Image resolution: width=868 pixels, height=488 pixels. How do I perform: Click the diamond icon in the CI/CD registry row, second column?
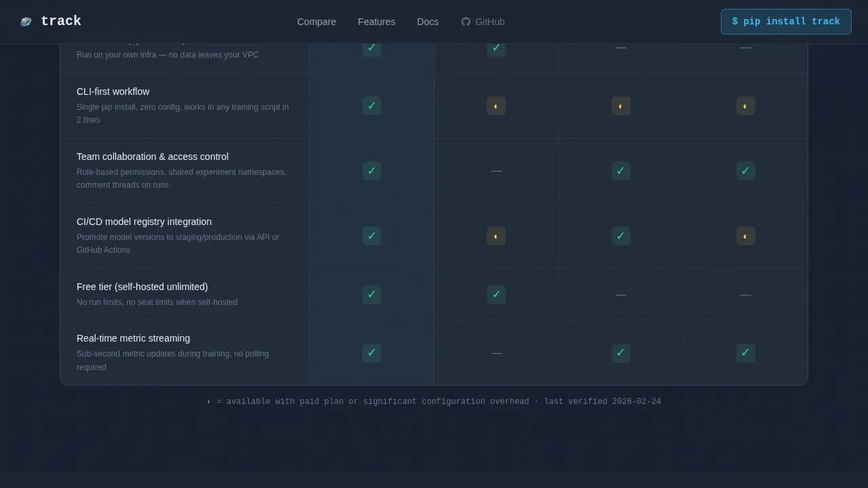(496, 236)
